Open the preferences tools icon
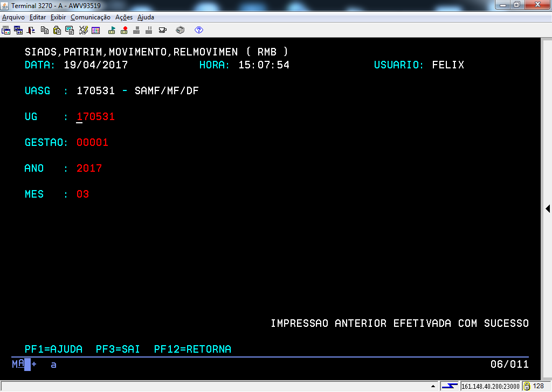Image resolution: width=552 pixels, height=392 pixels. 84,30
